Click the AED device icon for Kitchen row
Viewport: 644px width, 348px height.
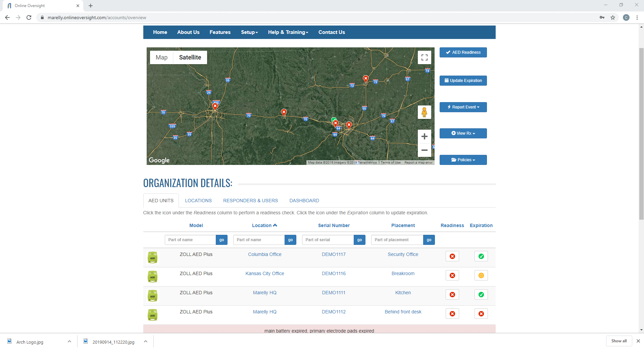pyautogui.click(x=153, y=296)
